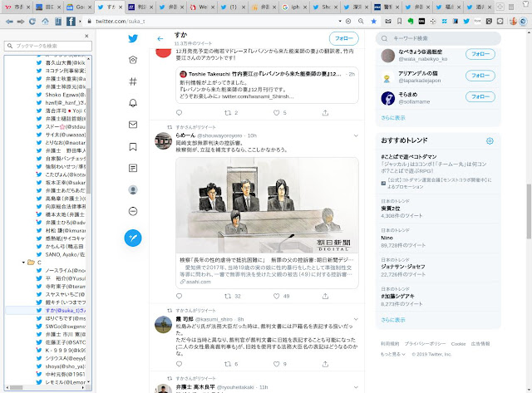Click the Facebook icon in browser toolbar
The height and width of the screenshot is (393, 532).
71,22
